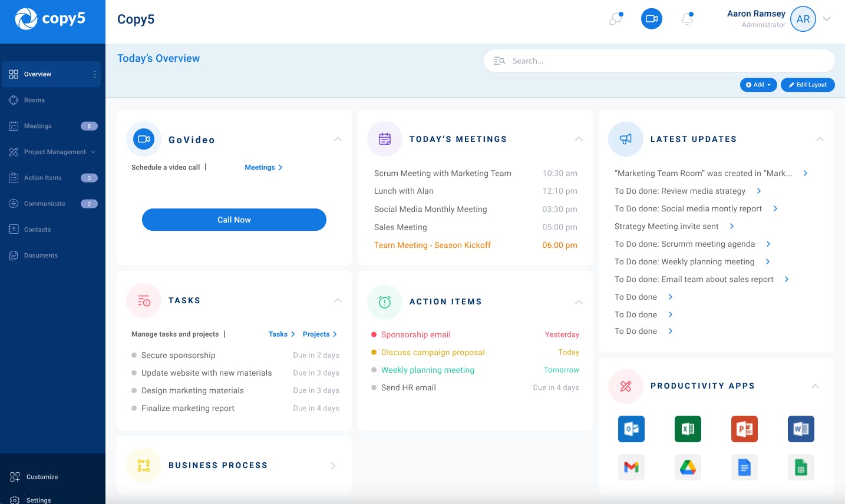Click the copy5 logo
This screenshot has width=845, height=504.
click(x=50, y=19)
